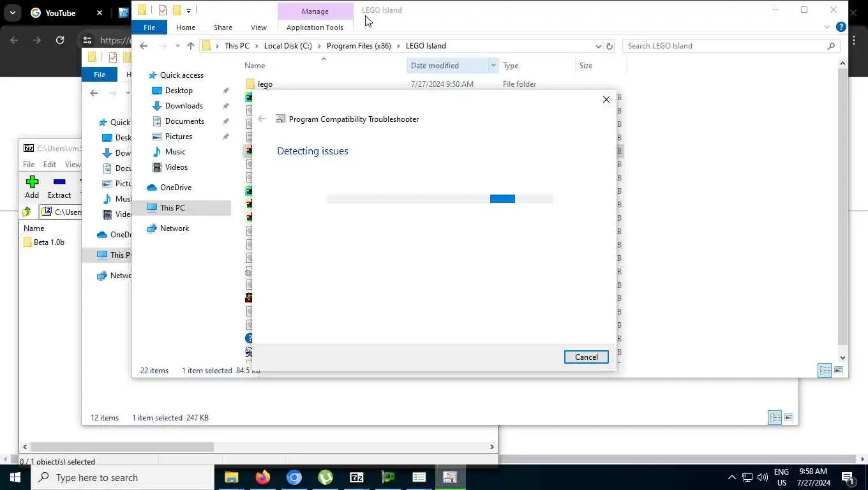Viewport: 868px width, 490px height.
Task: Open Edit menu in 7-Zip
Action: (x=50, y=165)
